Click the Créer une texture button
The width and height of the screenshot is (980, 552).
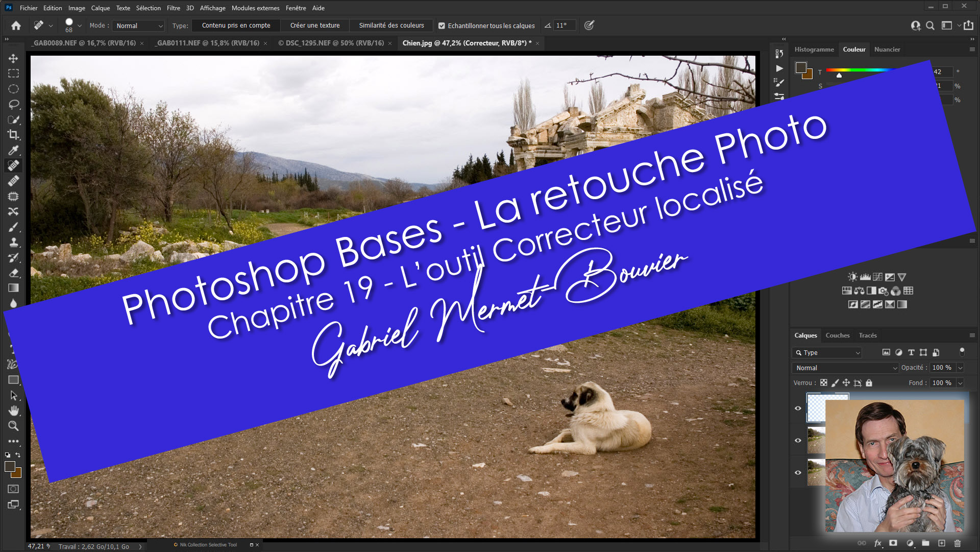pos(314,26)
